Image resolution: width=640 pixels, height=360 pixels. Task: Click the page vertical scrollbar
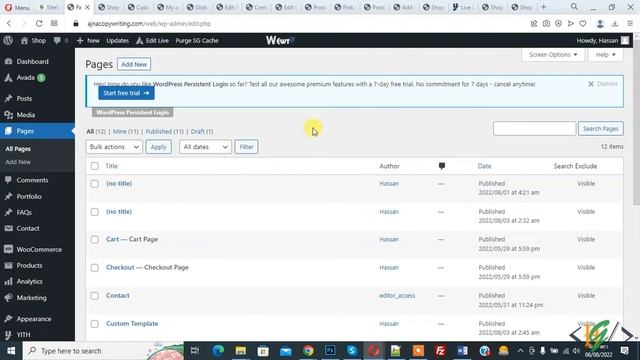[636, 122]
